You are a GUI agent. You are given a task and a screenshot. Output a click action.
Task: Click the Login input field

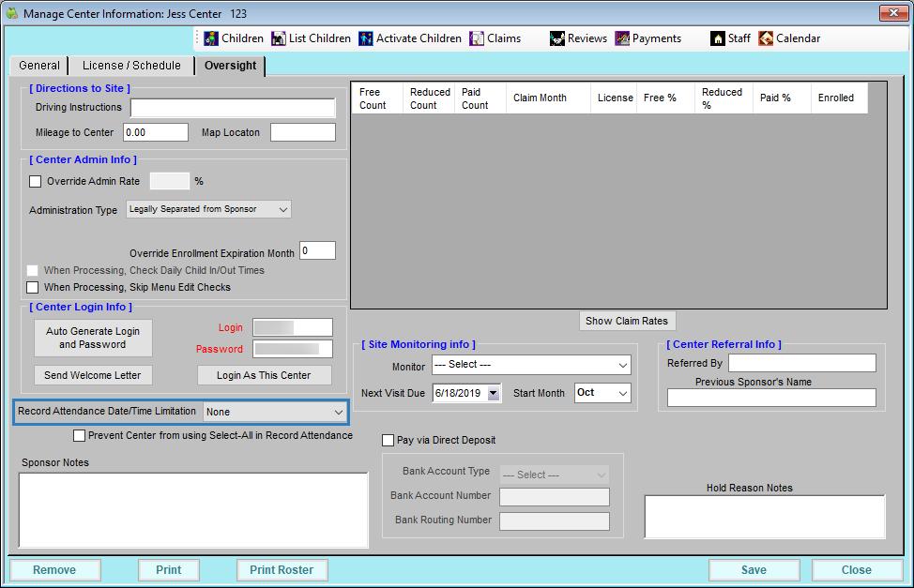pyautogui.click(x=293, y=327)
